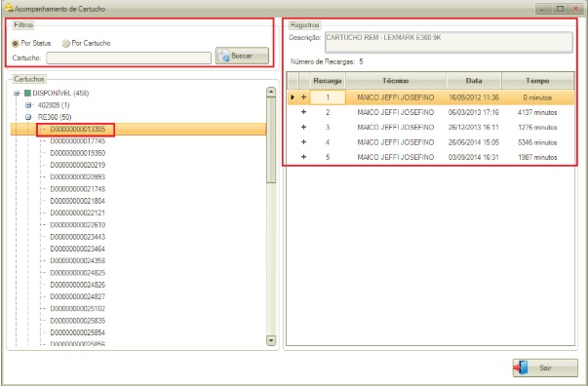Select cartridge D0000000017745
588x387 pixels.
pos(78,141)
